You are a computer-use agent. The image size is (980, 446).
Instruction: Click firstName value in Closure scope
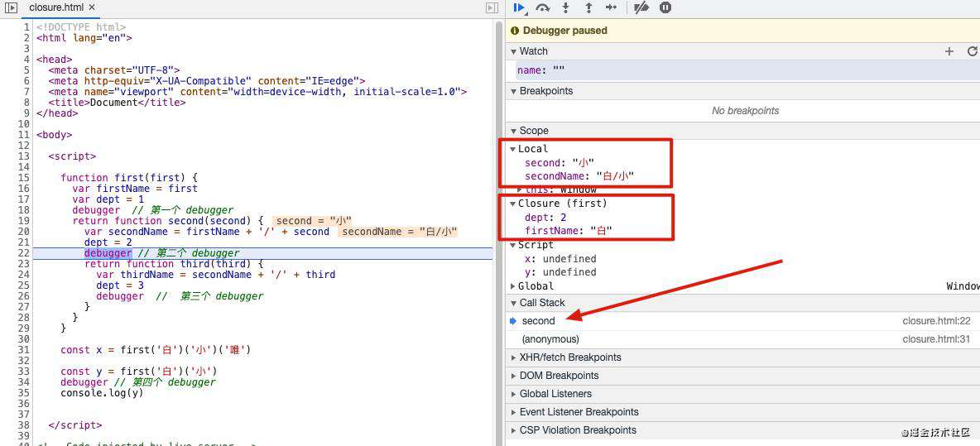tap(601, 231)
